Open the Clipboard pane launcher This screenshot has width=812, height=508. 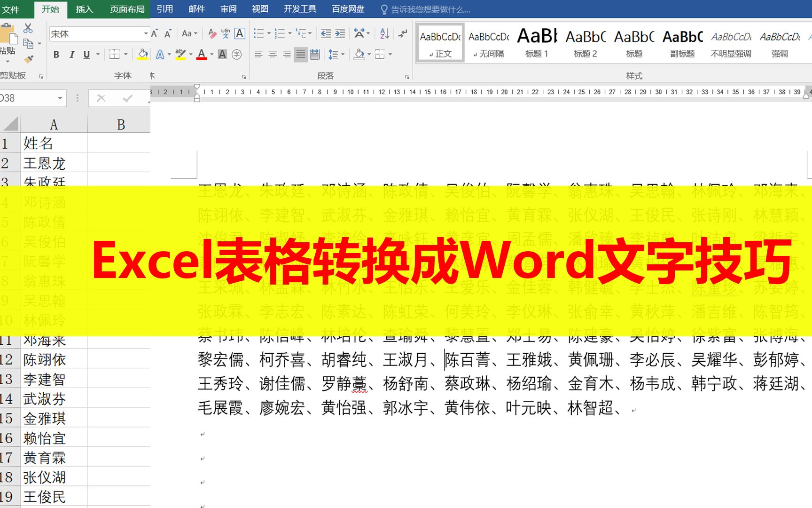coord(41,76)
